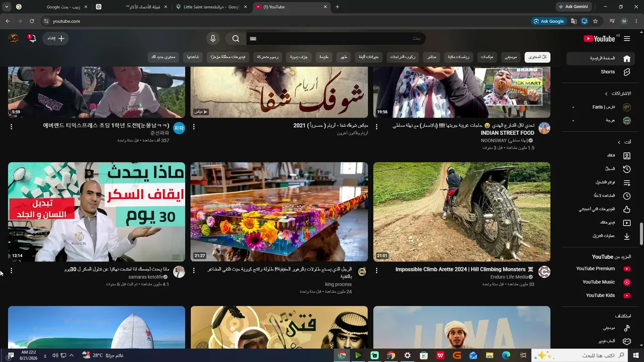Start voice search with the microphone
Screen dimensions: 644x362
tap(213, 39)
